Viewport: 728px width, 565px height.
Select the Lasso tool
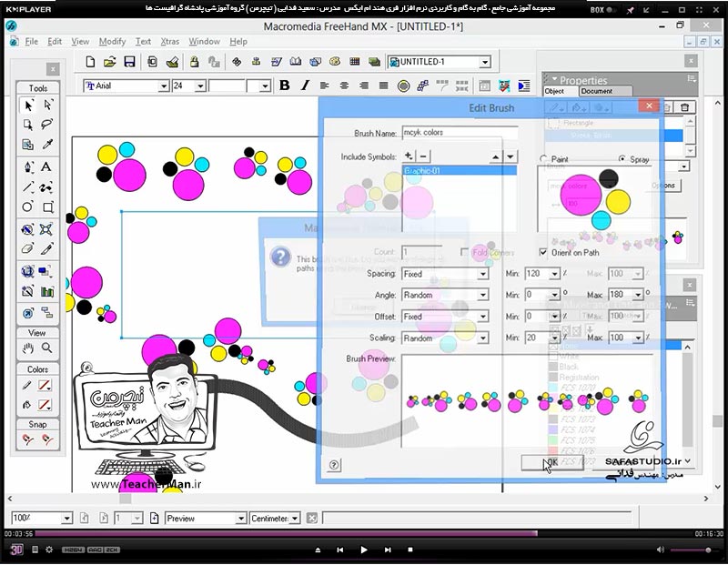tap(47, 125)
